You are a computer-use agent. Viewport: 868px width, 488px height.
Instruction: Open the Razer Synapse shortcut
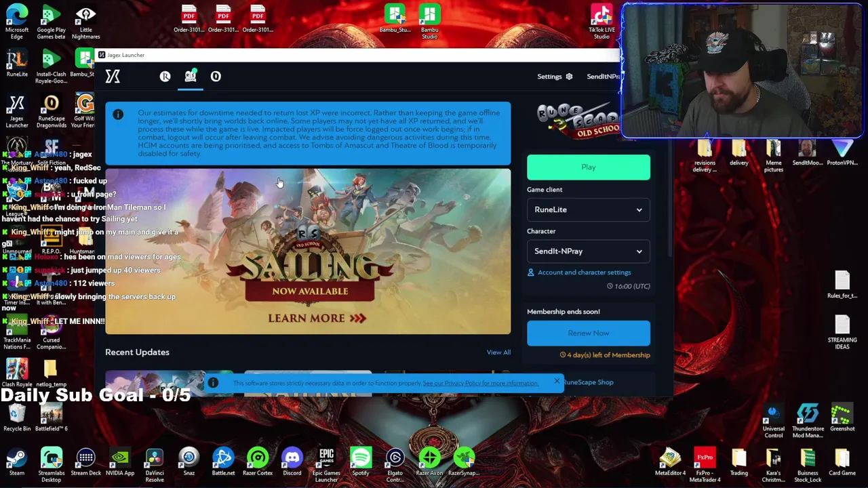[464, 462]
